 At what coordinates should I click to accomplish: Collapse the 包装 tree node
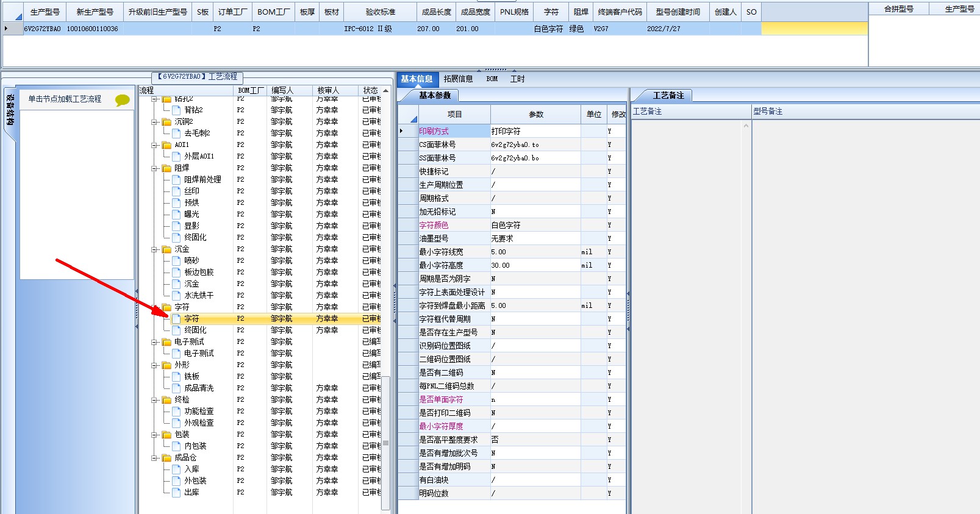155,435
